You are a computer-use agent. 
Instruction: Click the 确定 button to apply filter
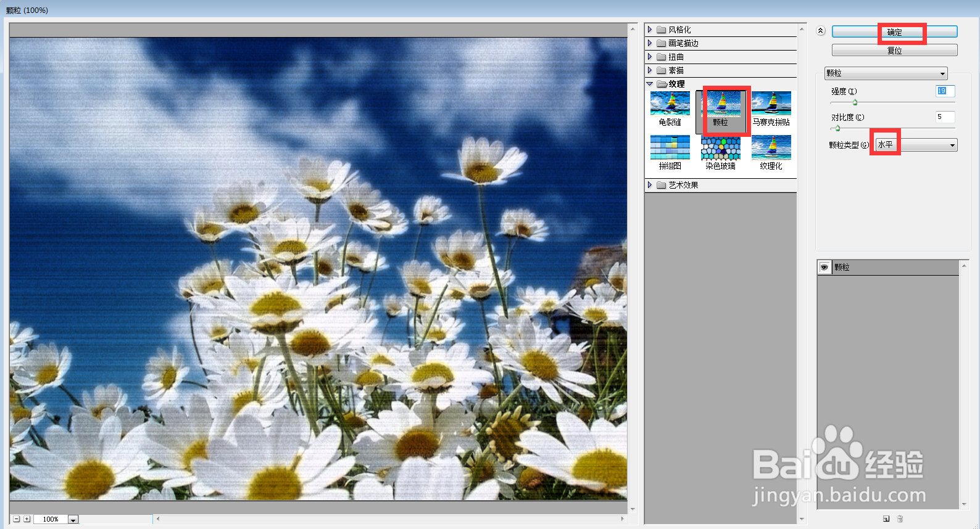click(894, 32)
